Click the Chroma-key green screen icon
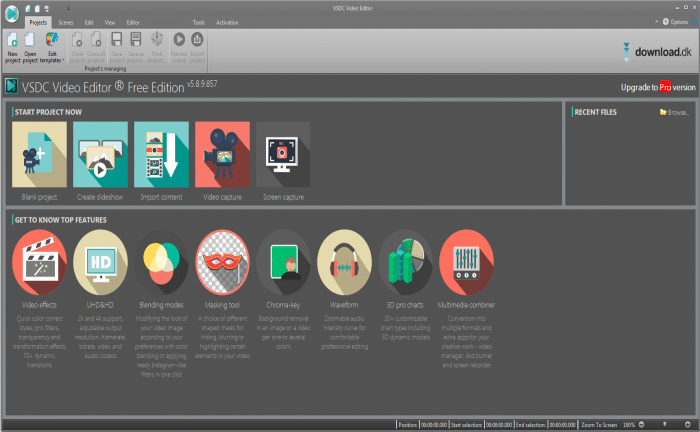This screenshot has height=432, width=700. [283, 262]
